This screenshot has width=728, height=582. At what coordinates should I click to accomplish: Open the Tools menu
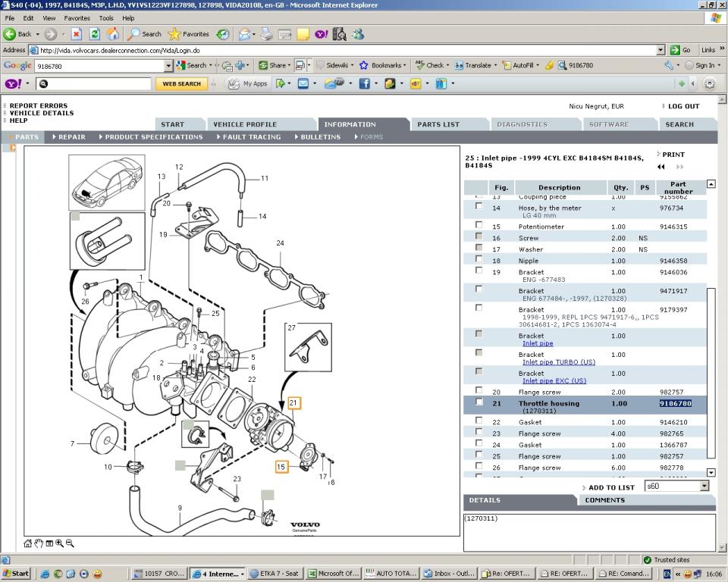106,18
